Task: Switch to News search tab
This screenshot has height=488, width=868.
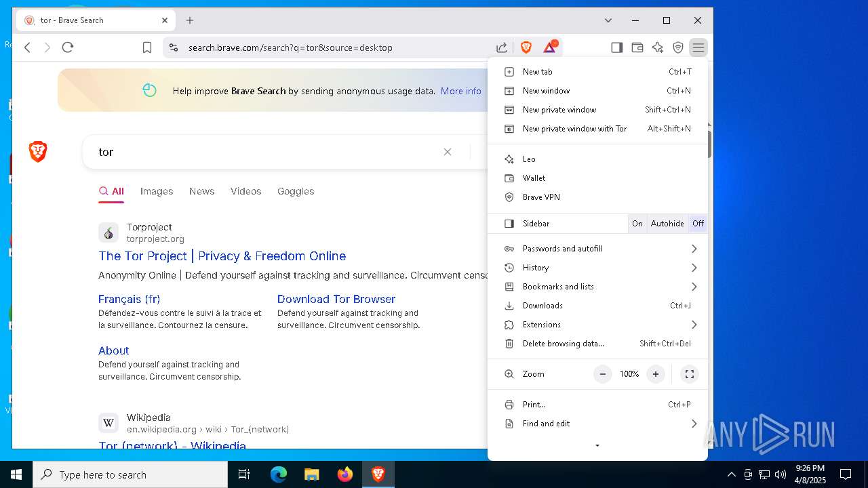Action: (x=202, y=191)
